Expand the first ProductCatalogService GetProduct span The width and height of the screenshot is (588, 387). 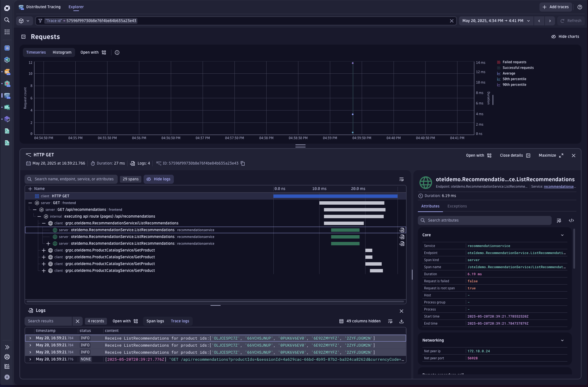click(44, 250)
